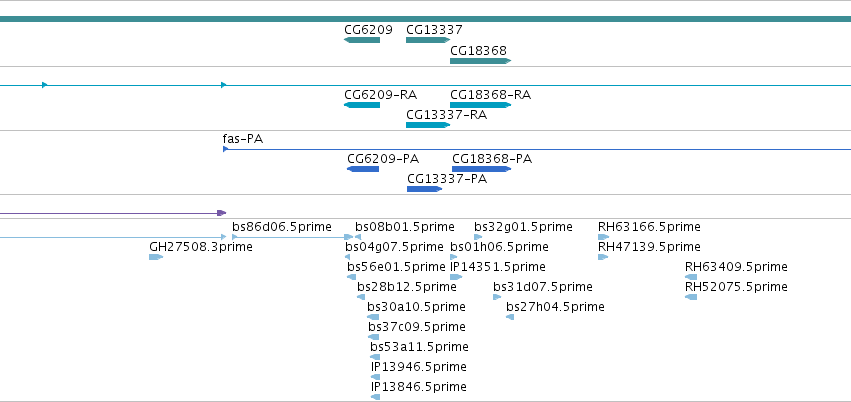Screen dimensions: 851x402
Task: Select the thick teal chromosome bar
Action: pos(426,19)
